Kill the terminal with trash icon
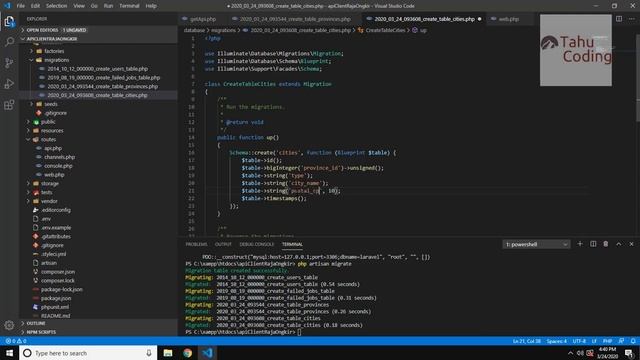Viewport: 640px width, 360px height. [x=606, y=244]
